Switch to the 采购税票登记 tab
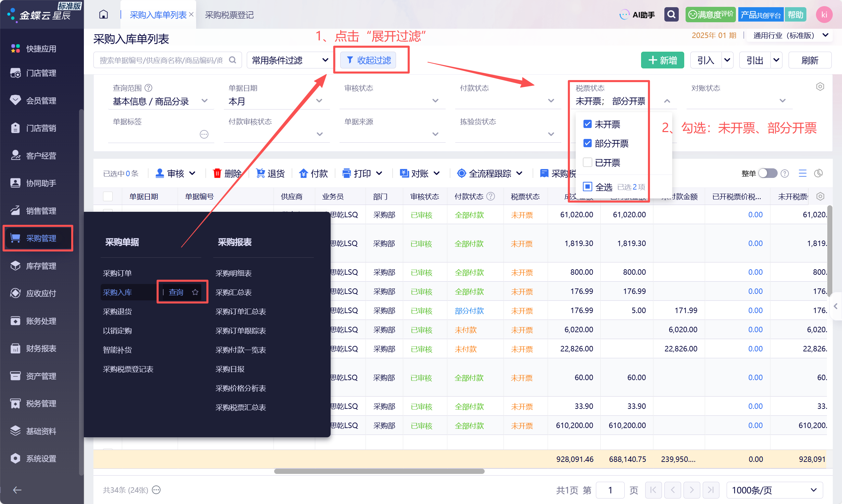Image resolution: width=842 pixels, height=504 pixels. 229,15
